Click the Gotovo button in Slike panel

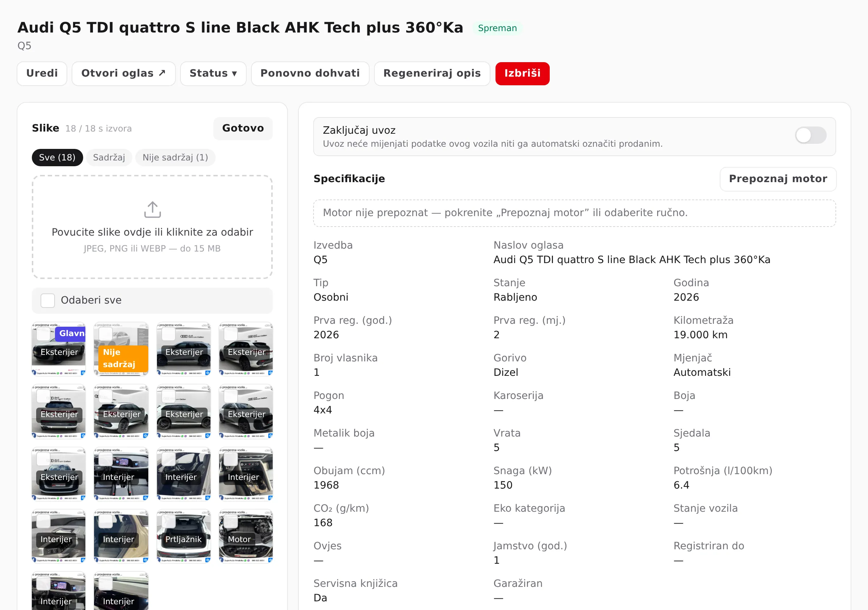tap(243, 128)
